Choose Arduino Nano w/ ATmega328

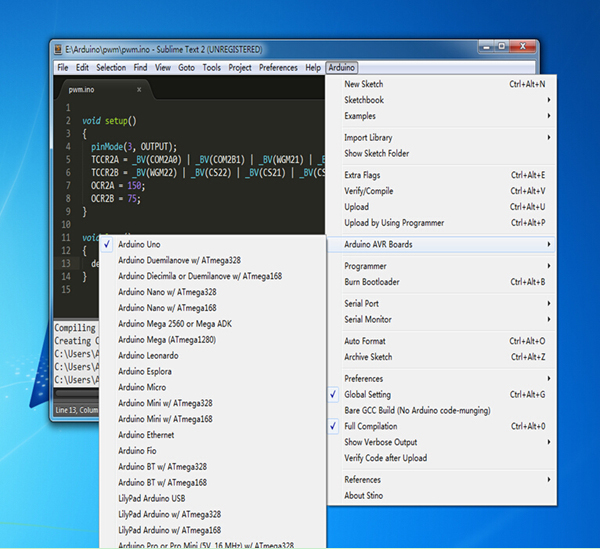(x=213, y=292)
